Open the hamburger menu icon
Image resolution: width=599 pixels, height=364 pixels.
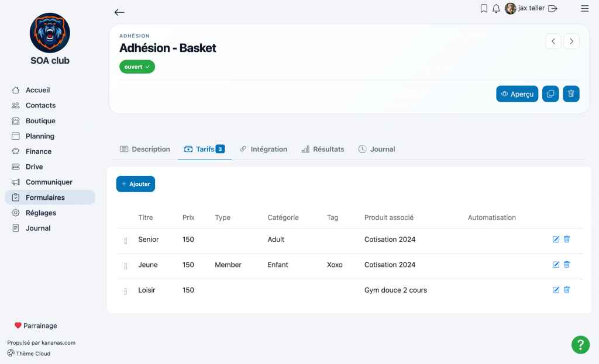[584, 8]
